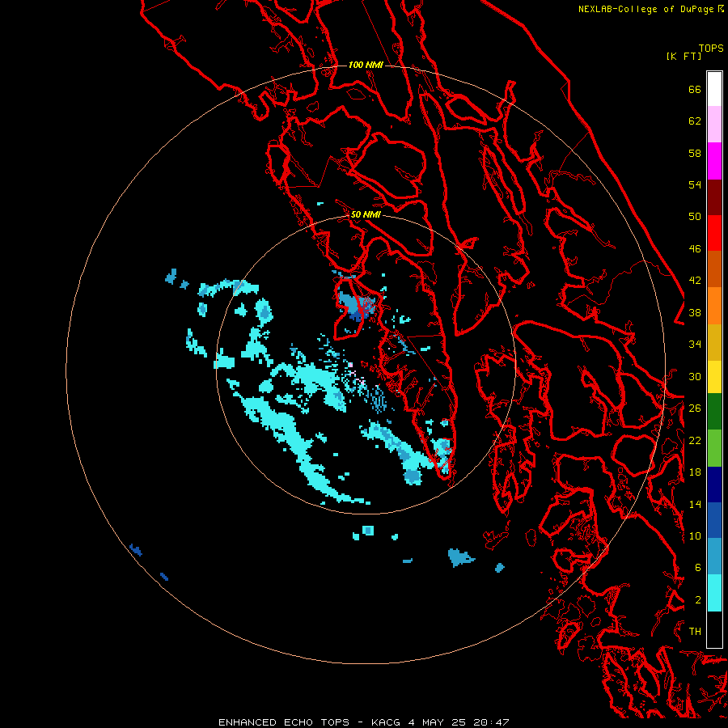Click the magenta 58 kft legend swatch
This screenshot has height=728, width=728.
coord(714,161)
